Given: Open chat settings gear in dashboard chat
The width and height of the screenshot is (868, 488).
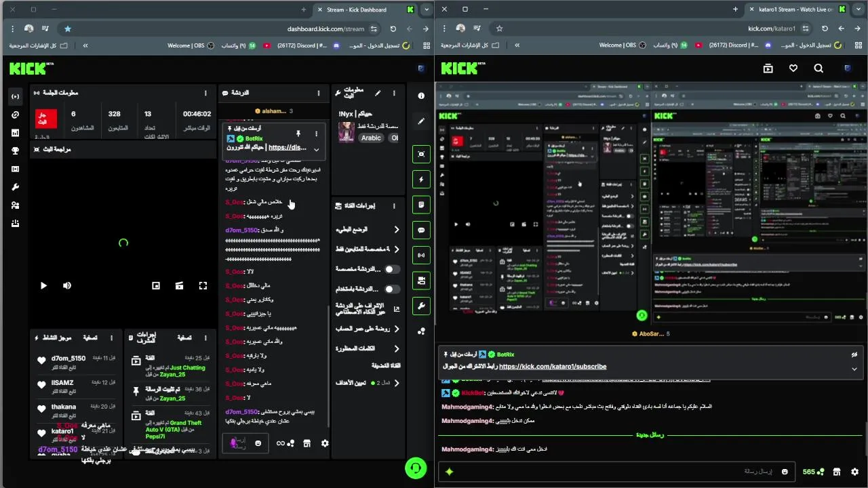Looking at the screenshot, I should 325,443.
